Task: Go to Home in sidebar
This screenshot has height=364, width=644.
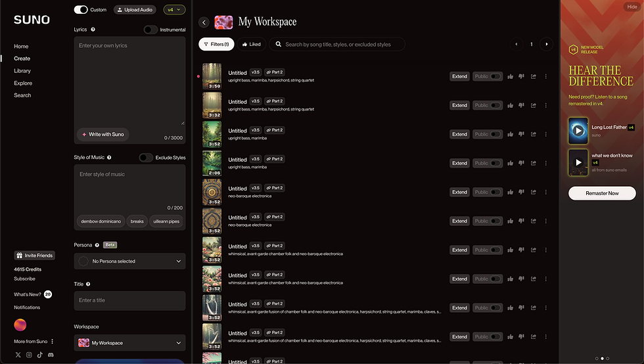Action: pos(21,47)
